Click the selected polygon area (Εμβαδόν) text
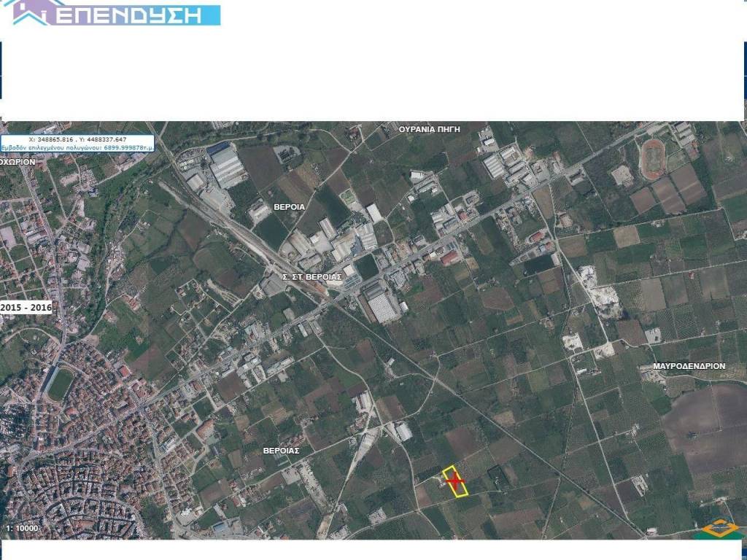Image resolution: width=747 pixels, height=560 pixels. coord(77,147)
